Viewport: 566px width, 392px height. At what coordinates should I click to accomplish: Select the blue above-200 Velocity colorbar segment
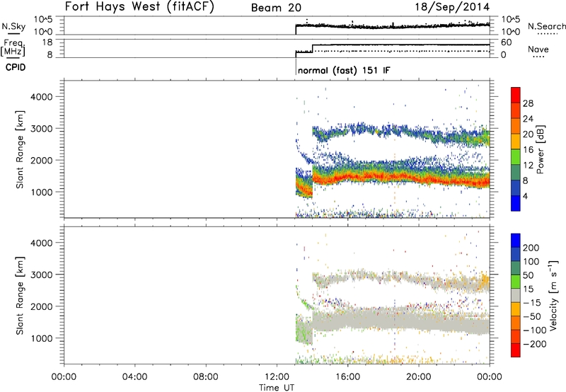(516, 241)
